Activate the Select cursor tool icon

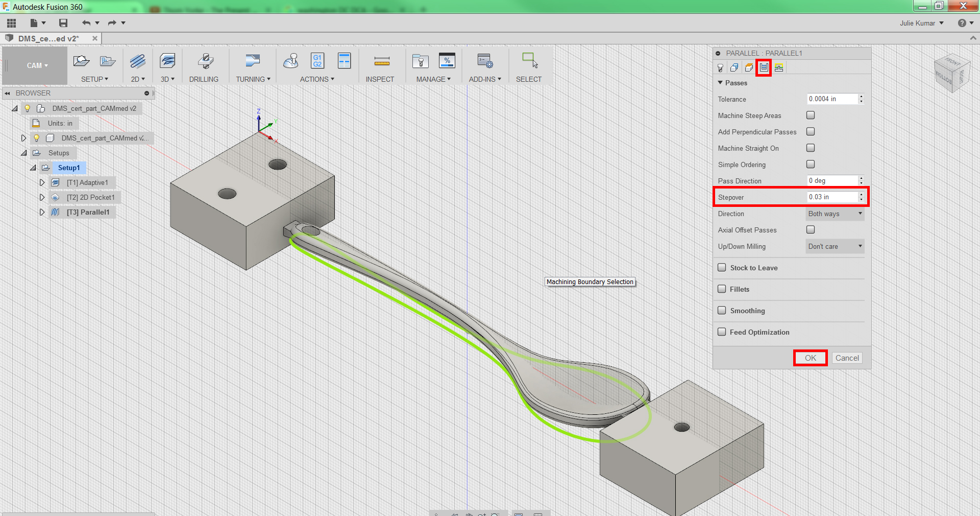(x=529, y=60)
